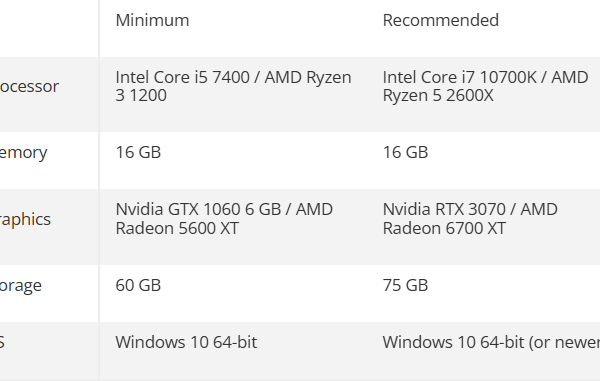Click the Nvidia RTX 3070 text
This screenshot has width=600, height=381.
pyautogui.click(x=444, y=209)
